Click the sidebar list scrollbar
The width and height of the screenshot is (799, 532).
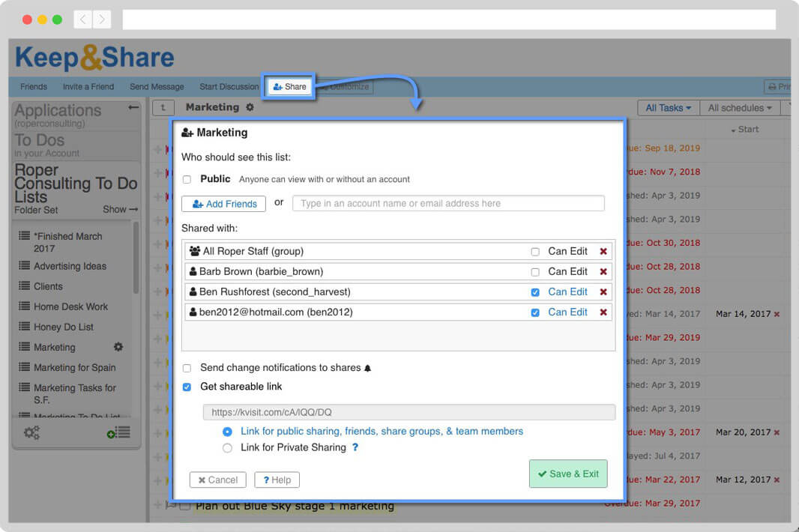[136, 258]
